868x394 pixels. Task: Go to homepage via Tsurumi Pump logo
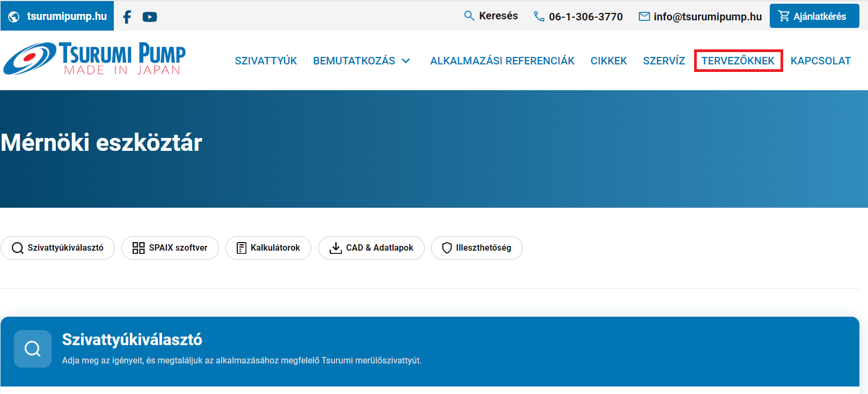94,59
